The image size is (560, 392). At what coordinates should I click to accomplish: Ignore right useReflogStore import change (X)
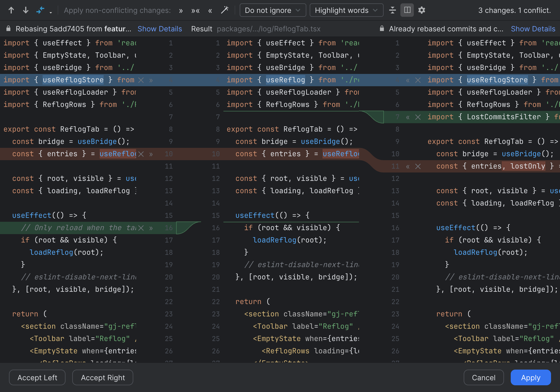(418, 80)
